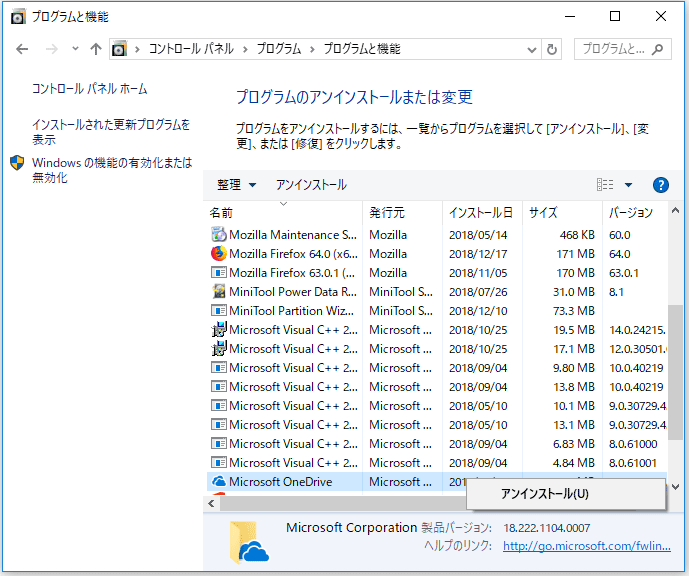
Task: Select Mozilla Firefox 63.0.1 entry name
Action: [292, 273]
